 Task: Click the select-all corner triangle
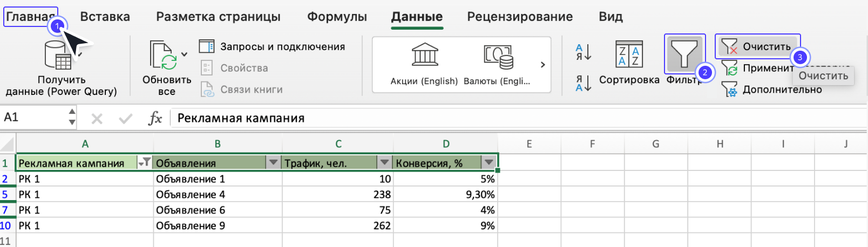(8, 144)
